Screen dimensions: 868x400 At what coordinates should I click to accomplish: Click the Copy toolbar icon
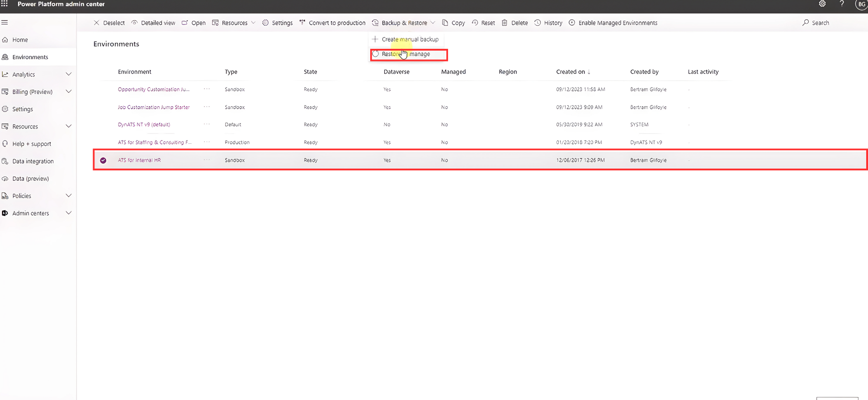click(x=445, y=23)
